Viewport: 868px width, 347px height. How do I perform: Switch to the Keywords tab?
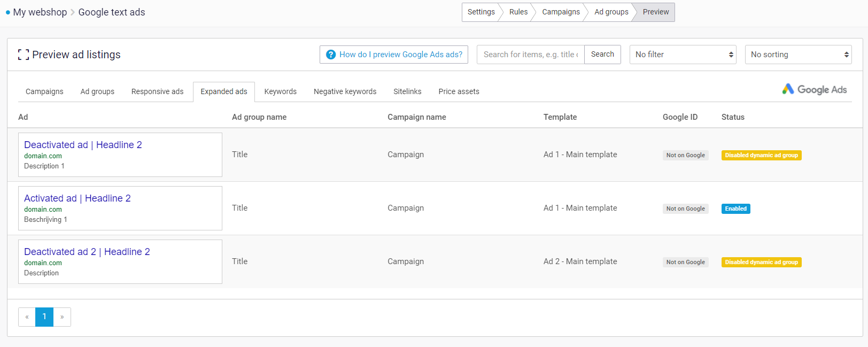click(x=280, y=91)
